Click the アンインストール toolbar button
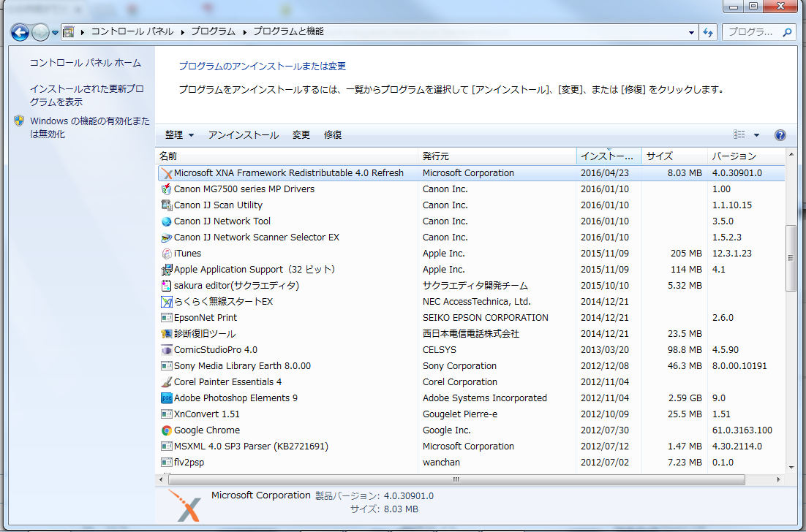 243,135
